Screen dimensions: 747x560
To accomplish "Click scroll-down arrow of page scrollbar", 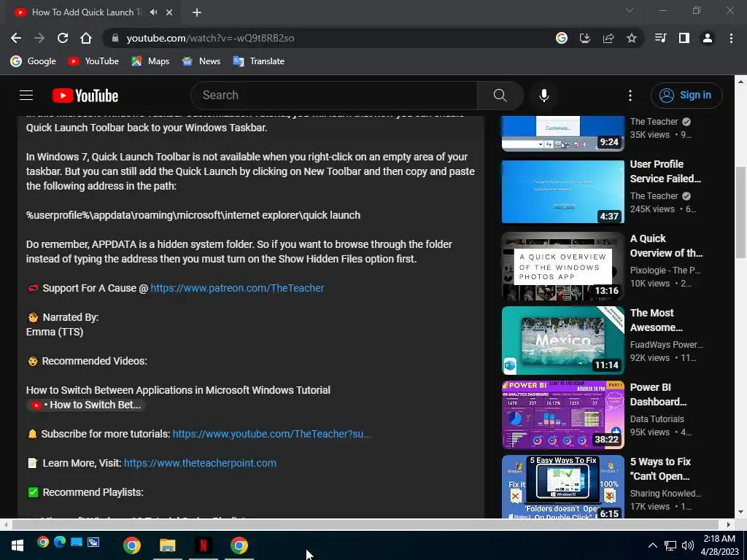I will pyautogui.click(x=740, y=513).
